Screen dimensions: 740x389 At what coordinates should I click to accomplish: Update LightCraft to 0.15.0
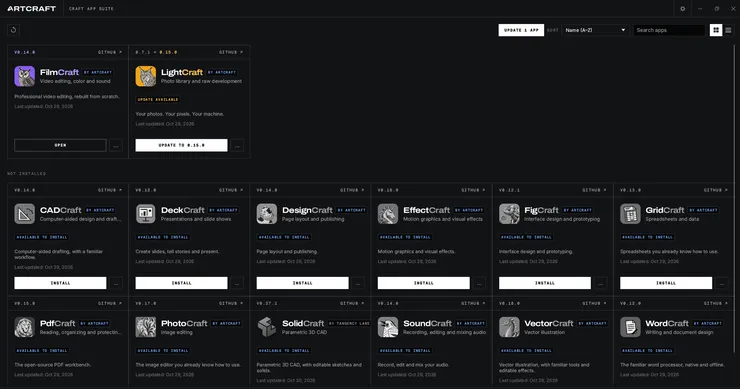tap(181, 145)
